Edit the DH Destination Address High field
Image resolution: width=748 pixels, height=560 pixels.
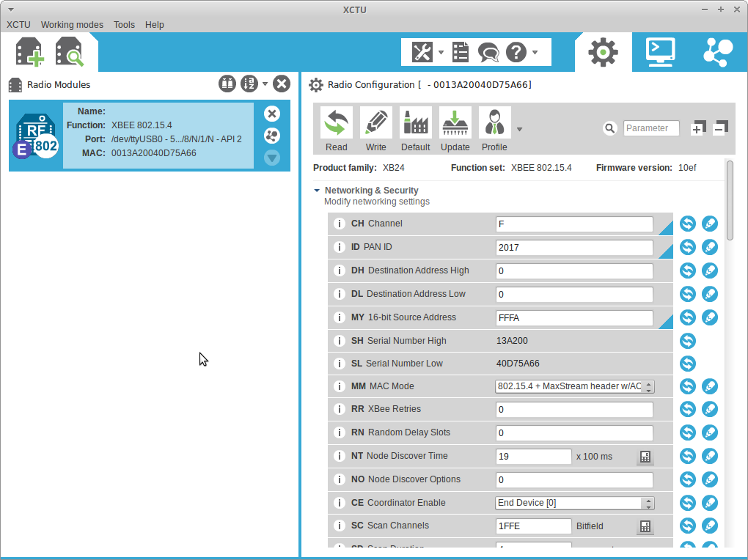point(574,271)
